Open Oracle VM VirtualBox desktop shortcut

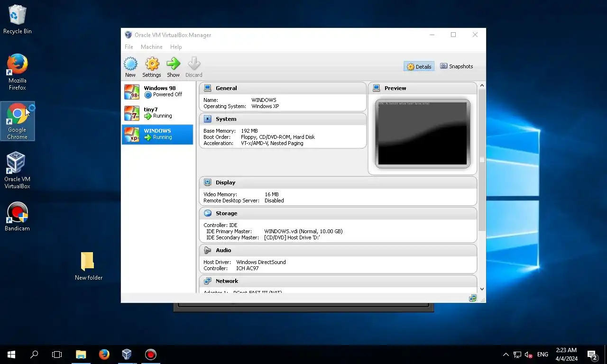[x=18, y=171]
